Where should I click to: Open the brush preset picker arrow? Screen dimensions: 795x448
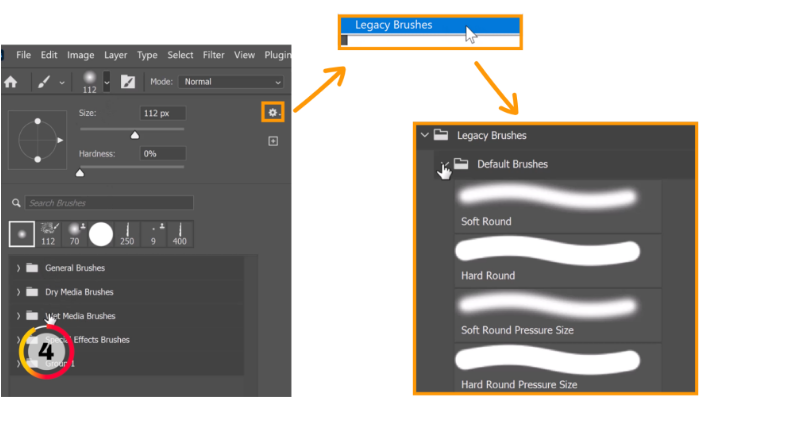tap(106, 82)
